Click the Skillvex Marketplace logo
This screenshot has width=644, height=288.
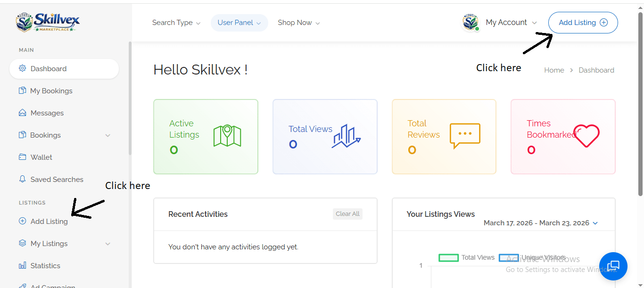pyautogui.click(x=48, y=22)
